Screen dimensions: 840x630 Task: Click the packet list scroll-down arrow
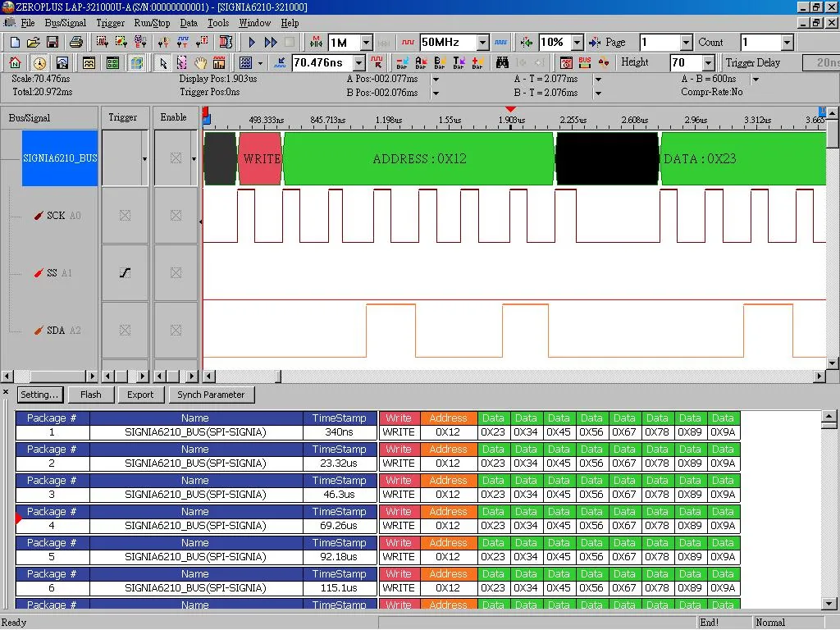pyautogui.click(x=829, y=604)
